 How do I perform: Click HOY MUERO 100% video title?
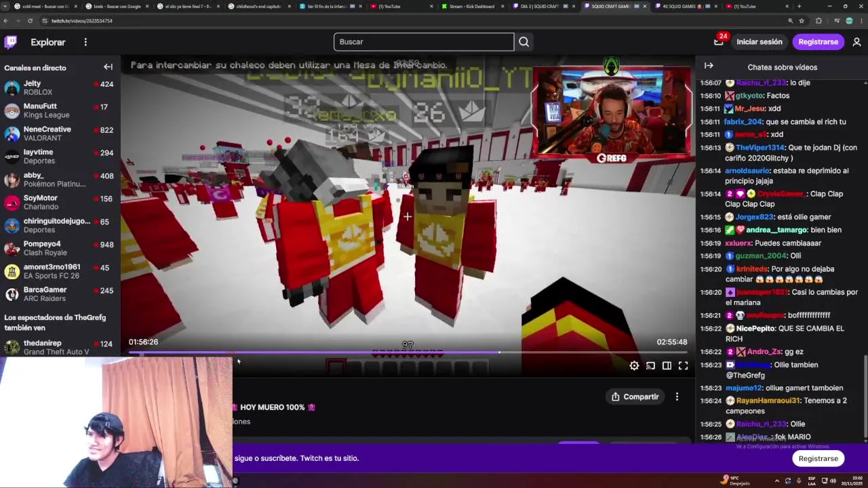click(x=272, y=407)
